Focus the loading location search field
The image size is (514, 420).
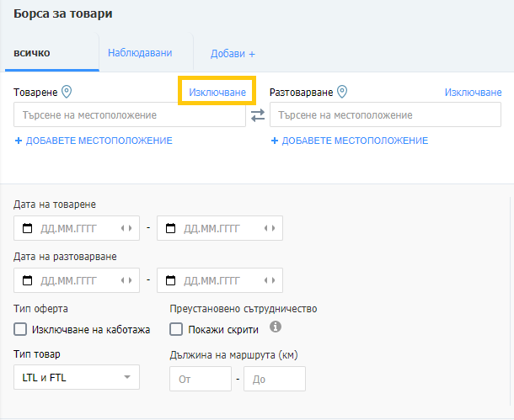pyautogui.click(x=130, y=114)
